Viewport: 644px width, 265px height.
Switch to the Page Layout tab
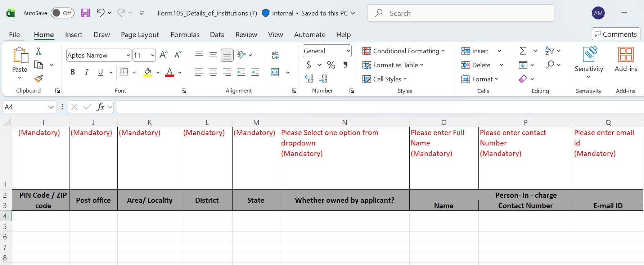coord(140,35)
